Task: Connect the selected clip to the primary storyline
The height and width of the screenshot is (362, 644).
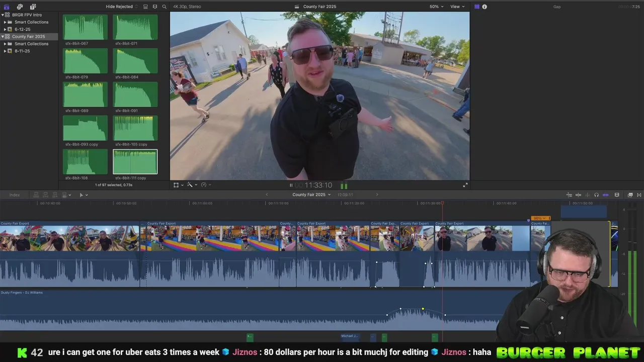Action: 36,195
